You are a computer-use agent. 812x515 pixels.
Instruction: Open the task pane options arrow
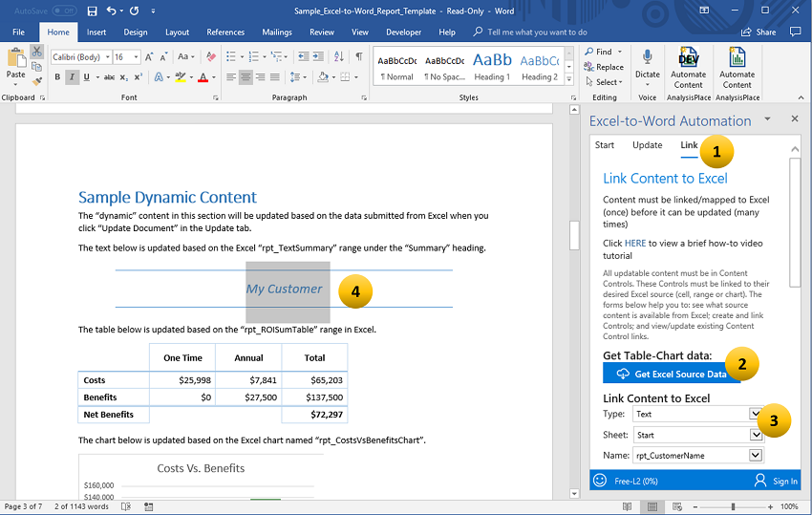click(x=767, y=119)
